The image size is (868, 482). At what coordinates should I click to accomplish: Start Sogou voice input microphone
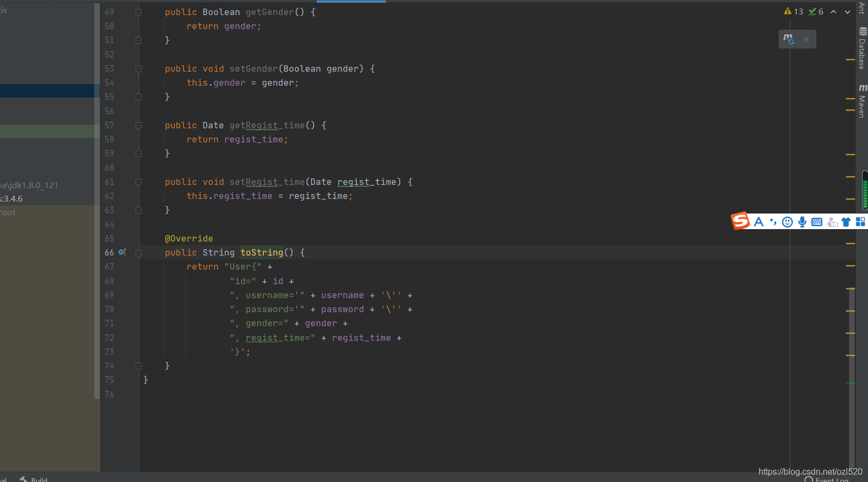pos(802,222)
